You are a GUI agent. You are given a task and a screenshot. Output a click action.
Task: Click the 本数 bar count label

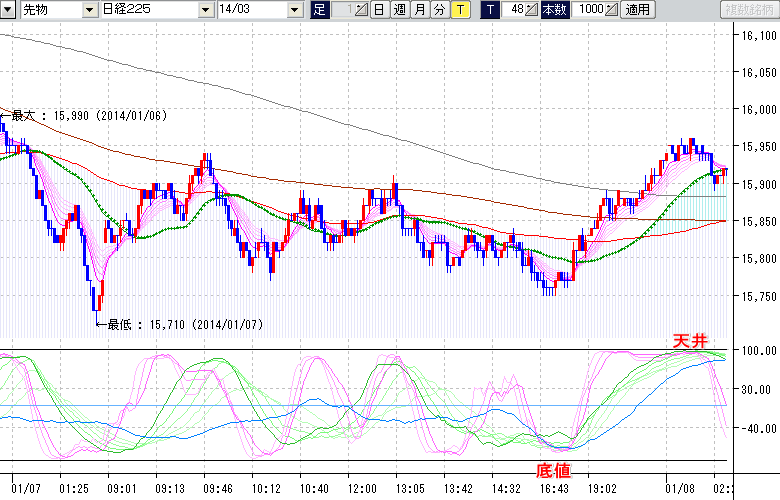tap(553, 10)
